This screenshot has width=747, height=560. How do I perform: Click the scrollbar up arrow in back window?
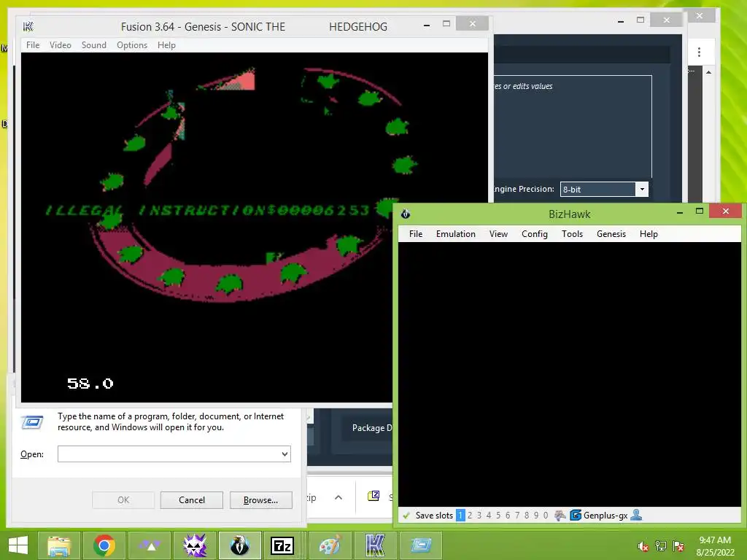709,72
